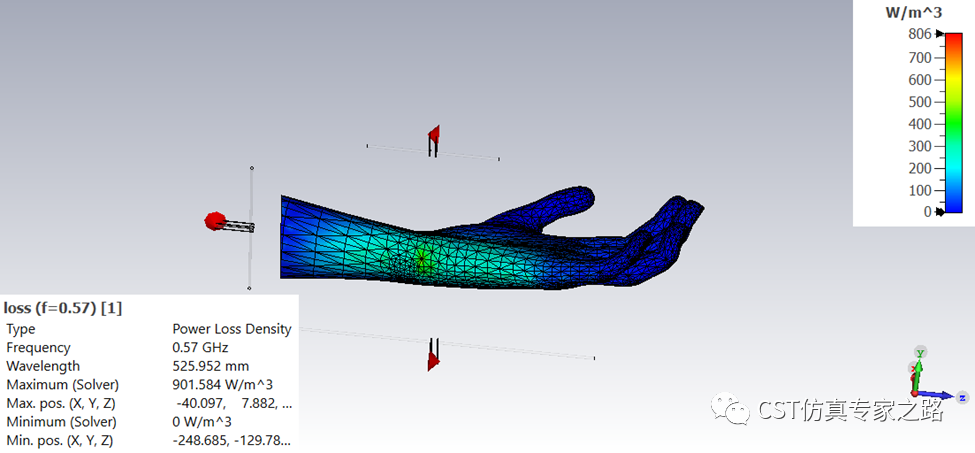Viewport: 975px width, 453px height.
Task: Click the rainbow color ramp bar
Action: (953, 122)
